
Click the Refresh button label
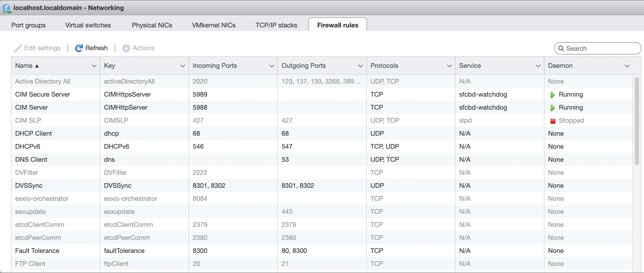pyautogui.click(x=97, y=48)
